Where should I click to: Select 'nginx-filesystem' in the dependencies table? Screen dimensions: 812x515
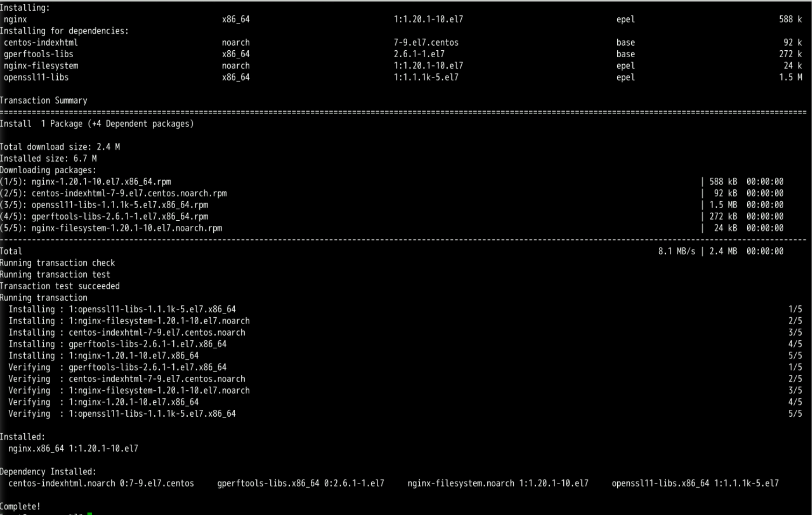pos(41,66)
